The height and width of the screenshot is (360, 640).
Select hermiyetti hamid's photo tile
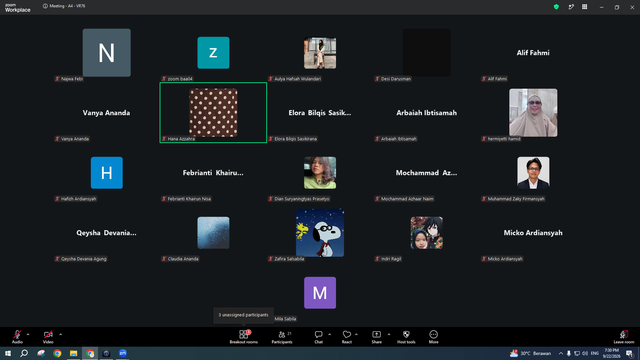pyautogui.click(x=533, y=113)
